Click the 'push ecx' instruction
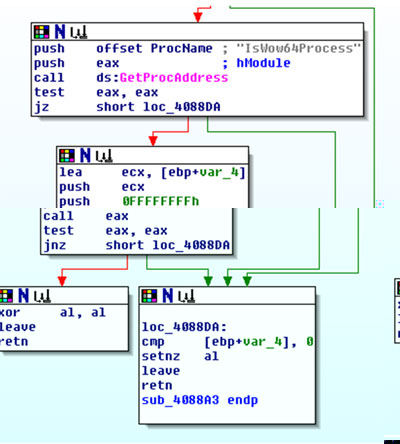The width and height of the screenshot is (400, 444). 102,187
